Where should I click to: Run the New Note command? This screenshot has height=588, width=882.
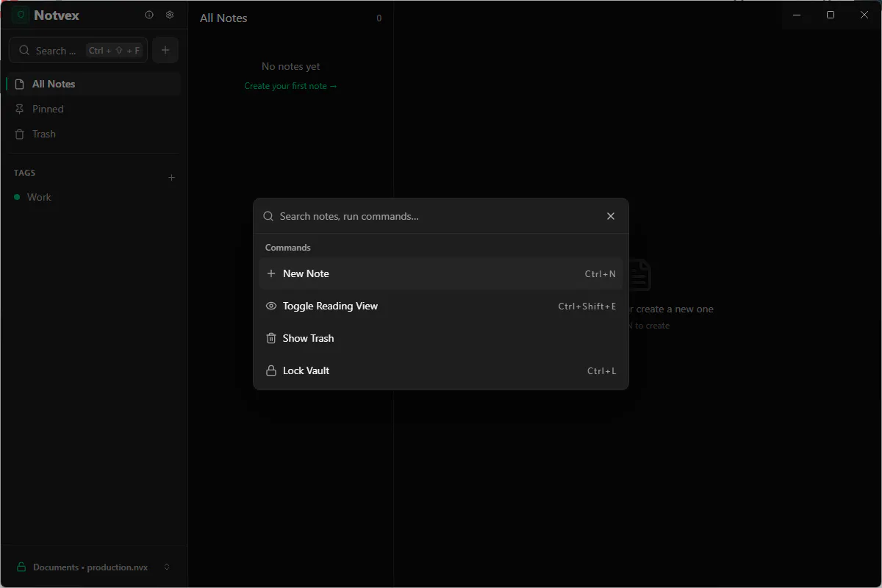pyautogui.click(x=441, y=273)
